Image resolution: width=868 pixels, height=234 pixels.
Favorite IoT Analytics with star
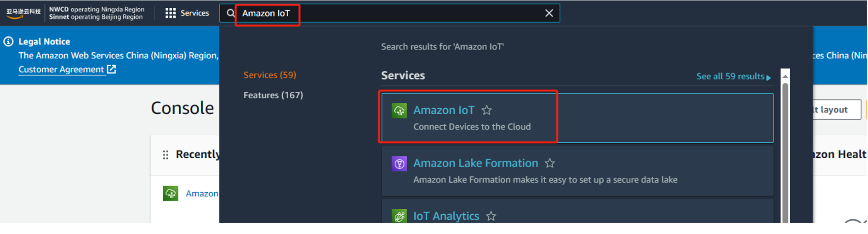[x=491, y=216]
